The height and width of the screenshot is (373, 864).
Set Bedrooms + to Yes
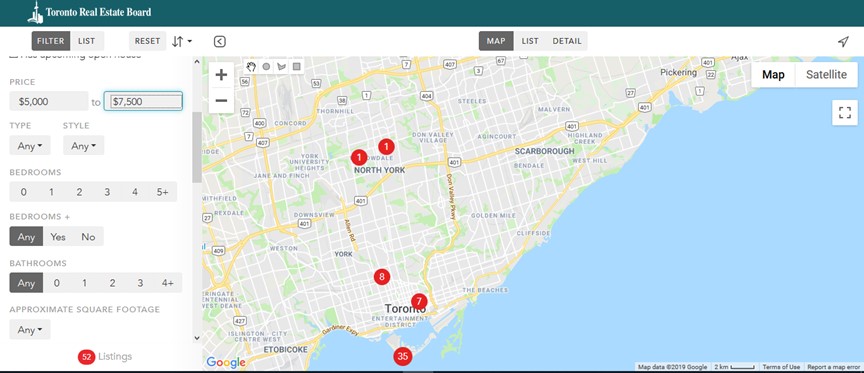tap(58, 236)
